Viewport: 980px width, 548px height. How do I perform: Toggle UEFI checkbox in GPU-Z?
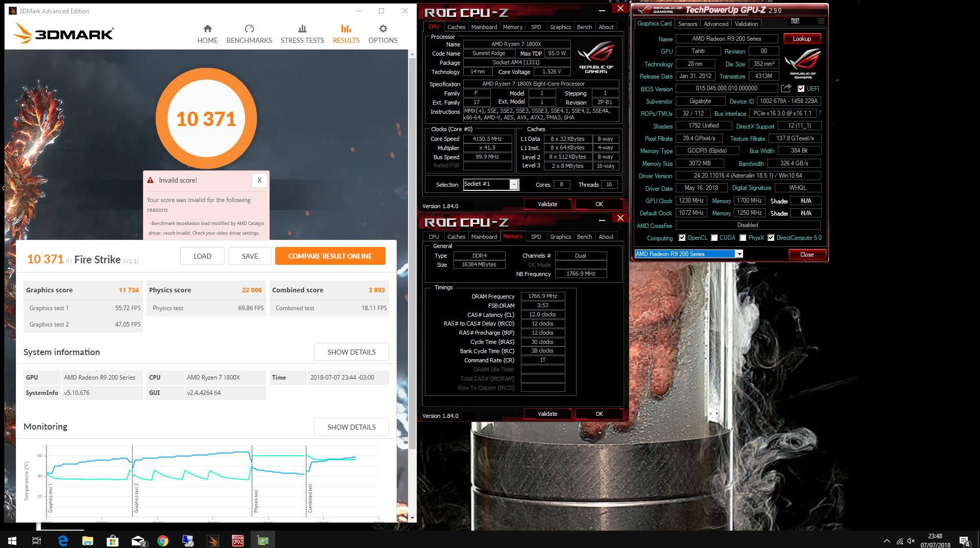point(801,88)
